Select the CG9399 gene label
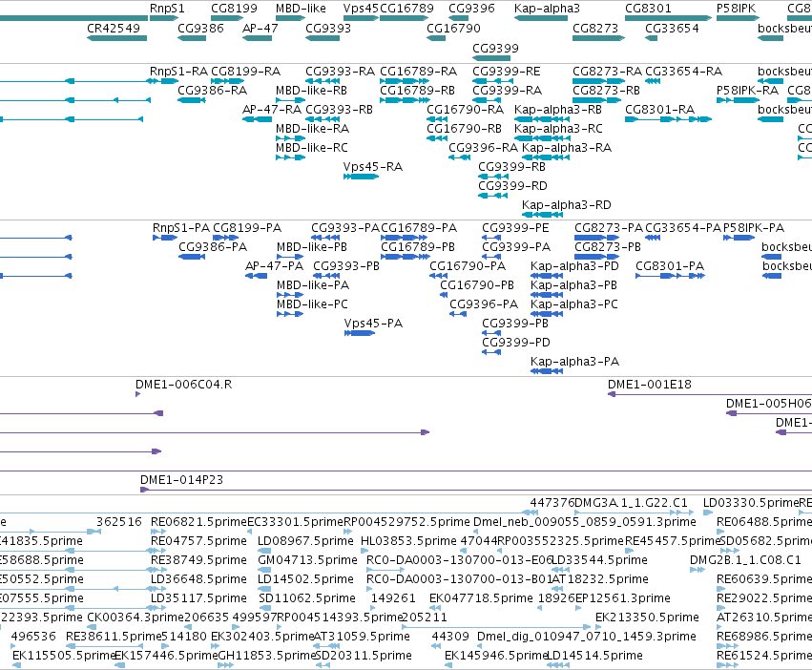Screen dimensions: 812x670 pyautogui.click(x=495, y=48)
